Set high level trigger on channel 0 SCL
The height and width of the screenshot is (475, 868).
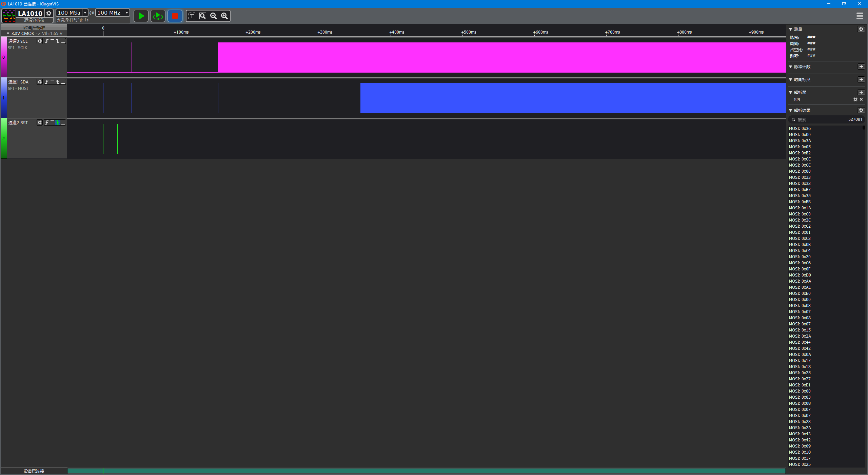pos(52,41)
